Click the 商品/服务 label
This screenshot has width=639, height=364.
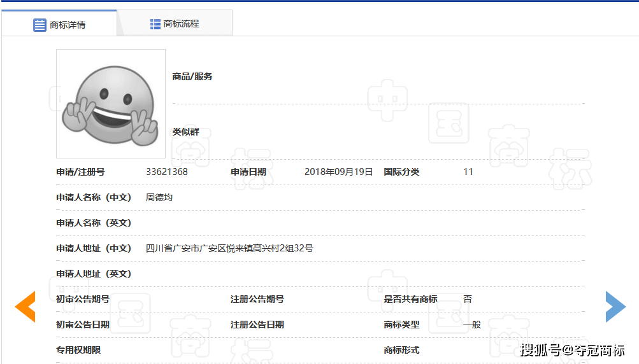192,76
